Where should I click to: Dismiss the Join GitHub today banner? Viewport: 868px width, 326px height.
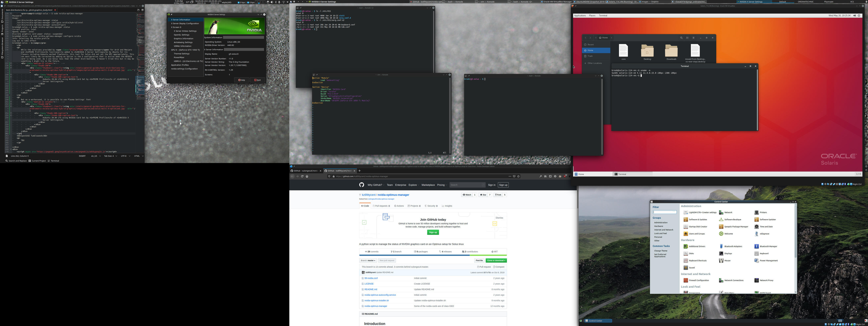pos(499,218)
